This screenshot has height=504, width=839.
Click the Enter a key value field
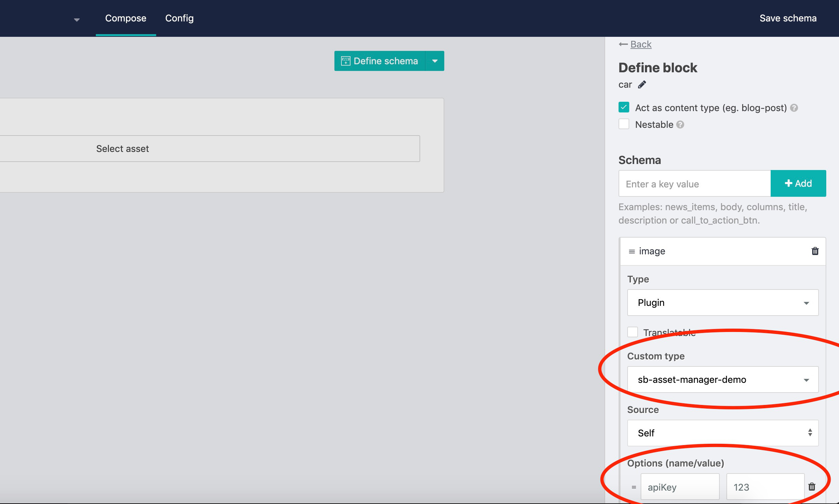click(x=694, y=184)
